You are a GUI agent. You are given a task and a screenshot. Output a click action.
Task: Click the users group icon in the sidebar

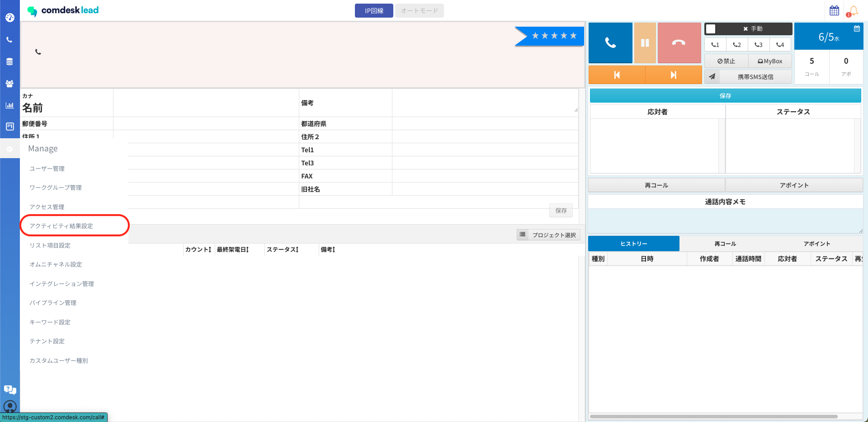[9, 84]
